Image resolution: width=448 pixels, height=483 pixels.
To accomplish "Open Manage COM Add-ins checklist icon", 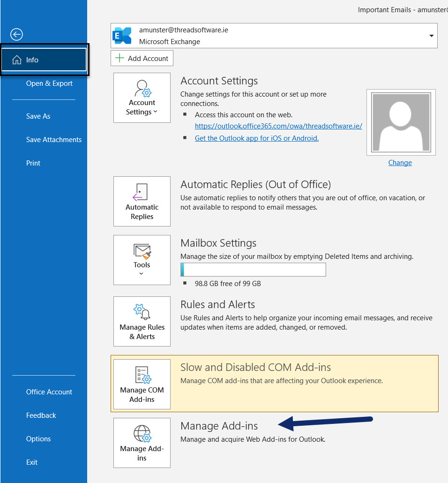I will [x=143, y=375].
